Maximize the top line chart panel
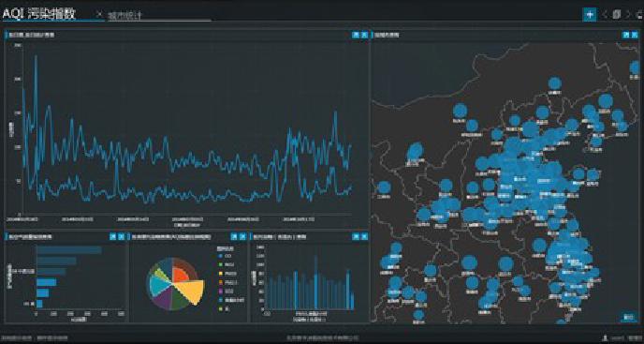 point(356,35)
